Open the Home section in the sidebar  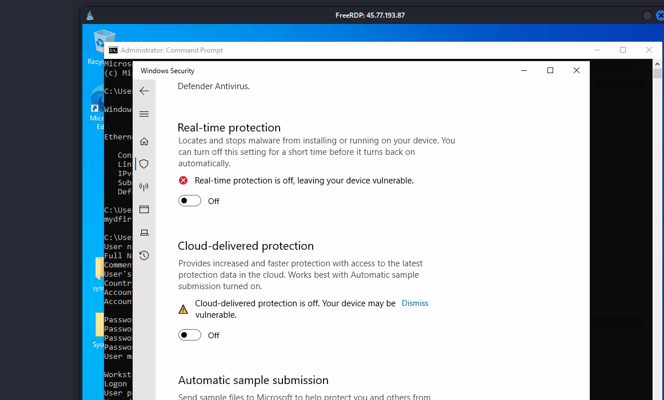click(x=144, y=141)
